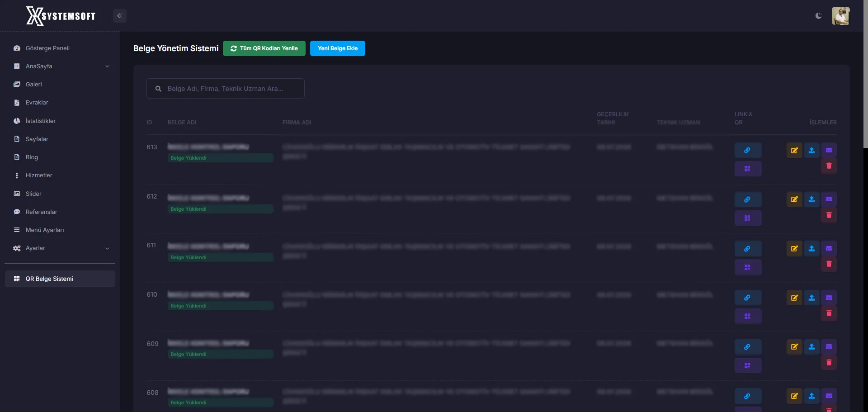The height and width of the screenshot is (412, 868).
Task: Click the upload icon for document 610
Action: point(811,298)
